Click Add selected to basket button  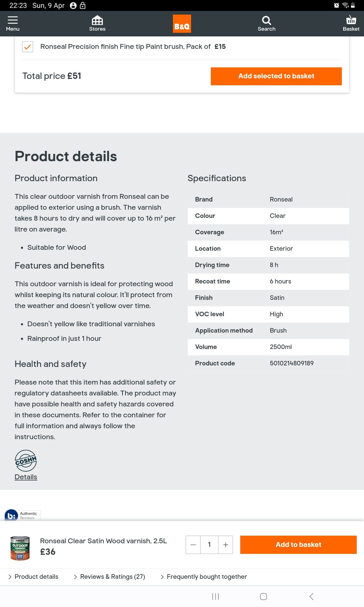276,76
